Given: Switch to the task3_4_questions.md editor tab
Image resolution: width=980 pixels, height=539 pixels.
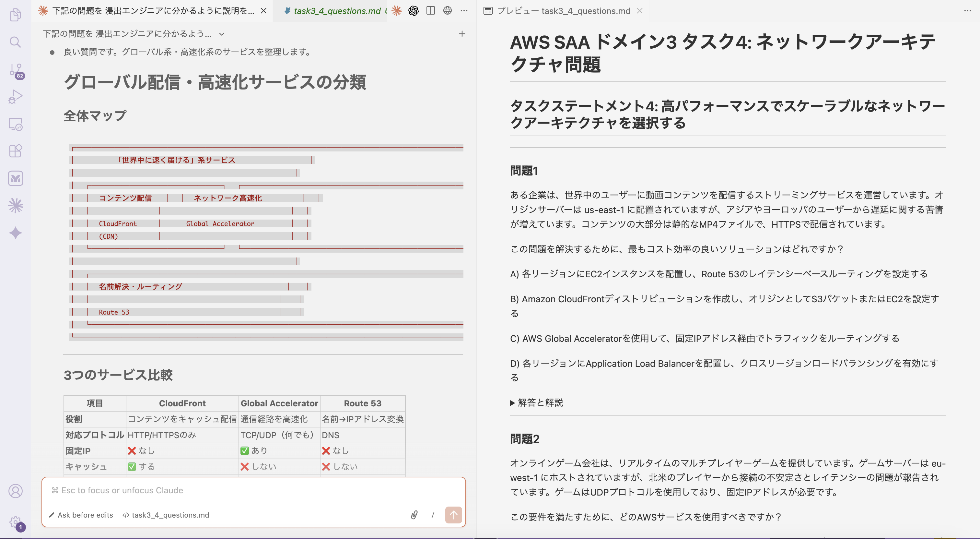Looking at the screenshot, I should 336,11.
